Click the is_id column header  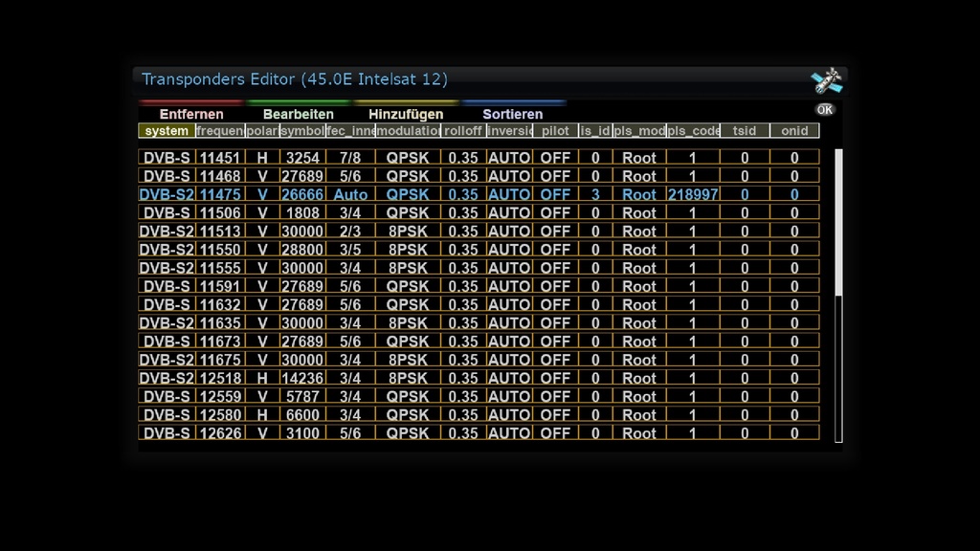click(x=595, y=130)
